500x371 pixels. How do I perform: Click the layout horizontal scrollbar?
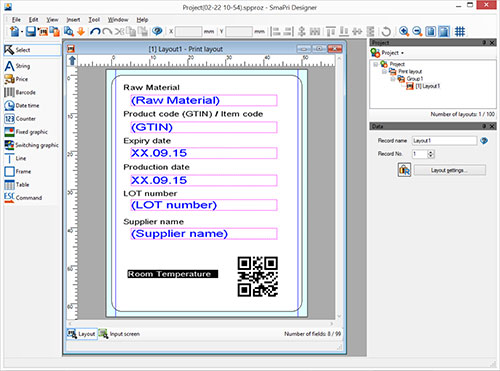point(201,323)
